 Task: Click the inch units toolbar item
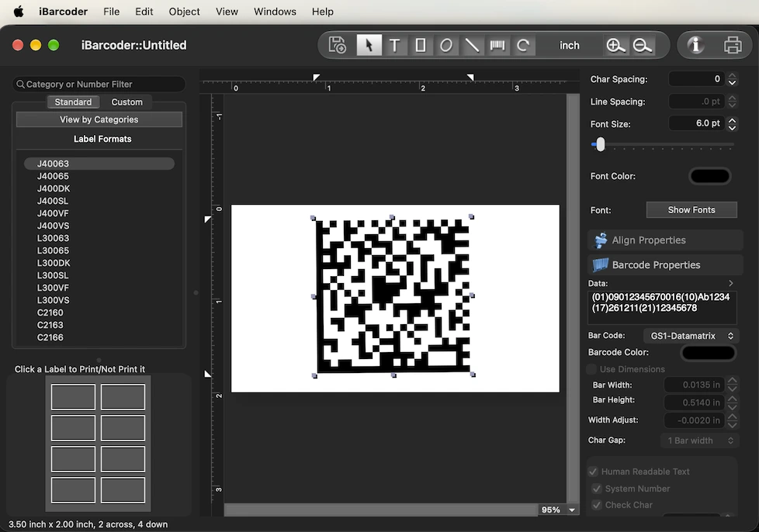pyautogui.click(x=570, y=46)
